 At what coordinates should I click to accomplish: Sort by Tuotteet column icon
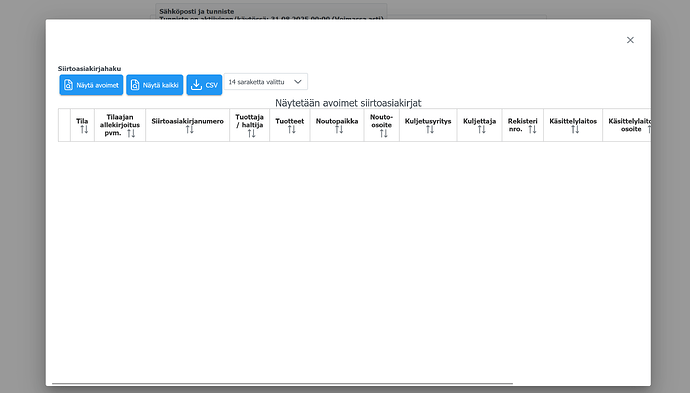tap(292, 129)
